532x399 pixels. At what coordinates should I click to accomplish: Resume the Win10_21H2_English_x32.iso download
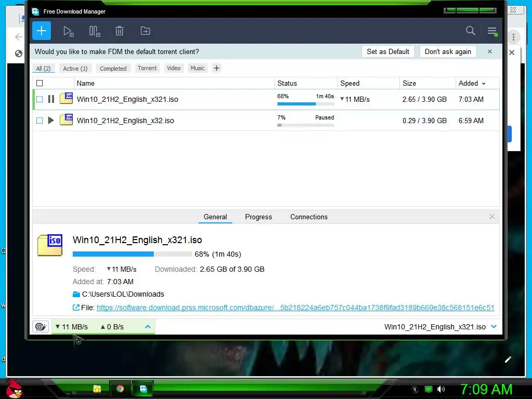51,120
